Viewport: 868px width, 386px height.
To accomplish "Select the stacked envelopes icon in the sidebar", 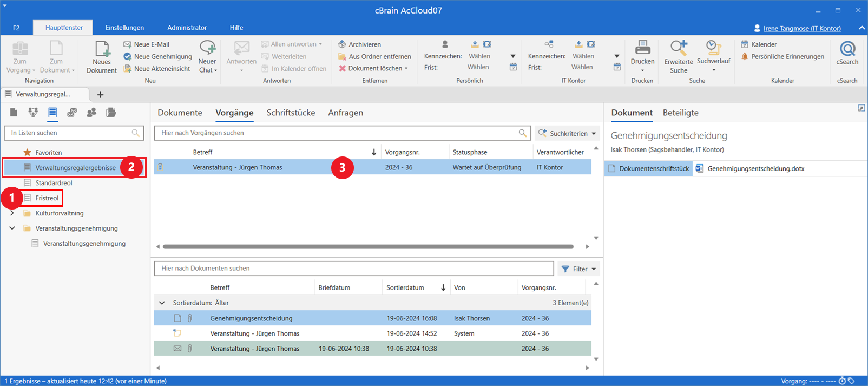I will tap(72, 113).
